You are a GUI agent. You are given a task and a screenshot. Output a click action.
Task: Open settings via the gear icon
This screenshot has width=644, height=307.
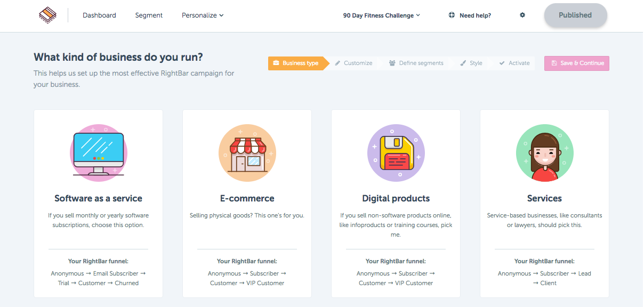[522, 15]
